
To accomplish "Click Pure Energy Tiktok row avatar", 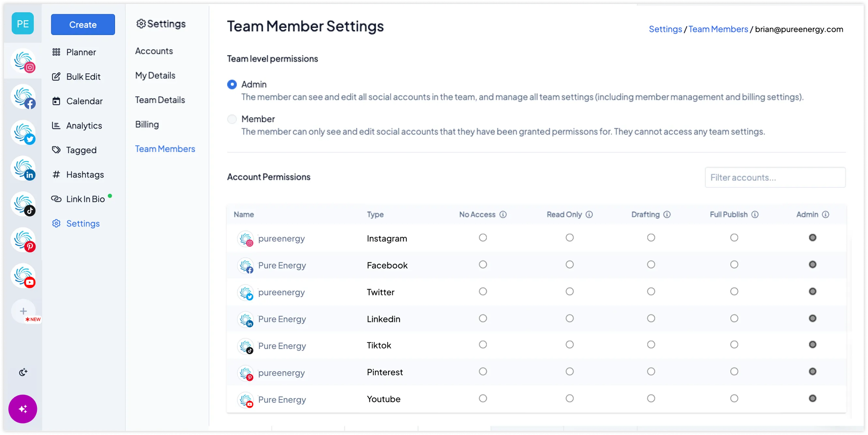I will [x=246, y=346].
